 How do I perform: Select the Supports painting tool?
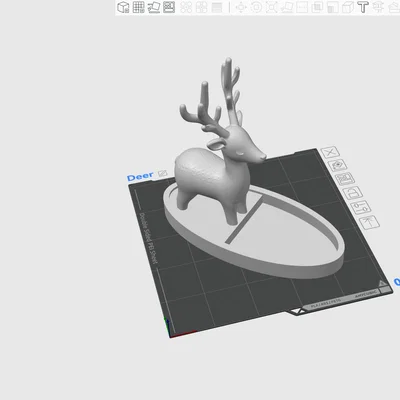[332, 7]
